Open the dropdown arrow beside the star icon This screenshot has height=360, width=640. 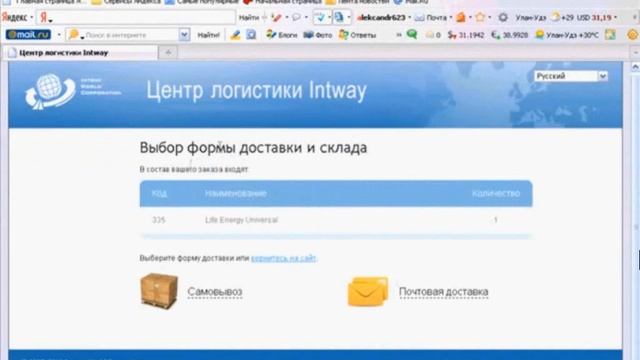point(489,18)
